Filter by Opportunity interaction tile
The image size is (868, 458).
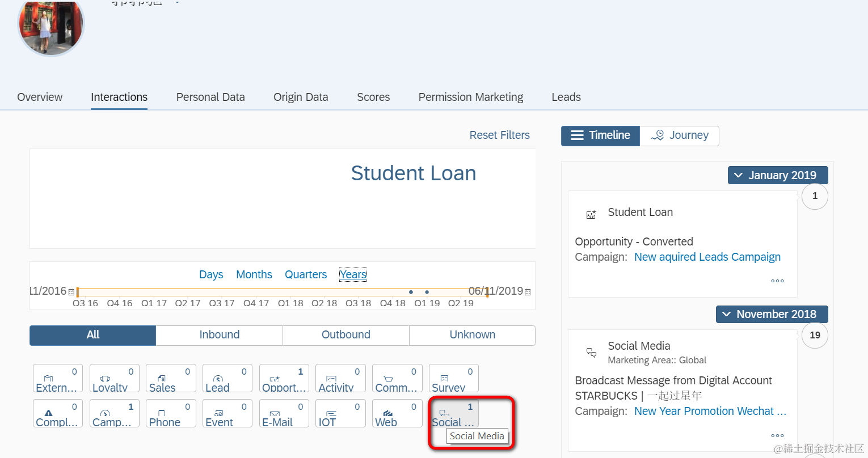click(284, 378)
